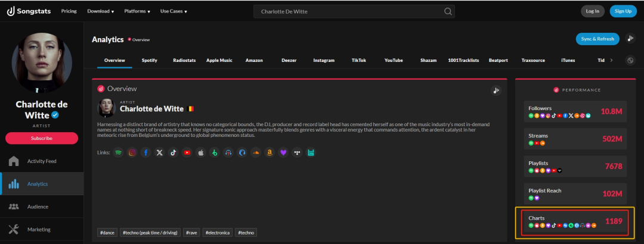The image size is (644, 244).
Task: Show more platform tabs with right chevron
Action: (612, 60)
